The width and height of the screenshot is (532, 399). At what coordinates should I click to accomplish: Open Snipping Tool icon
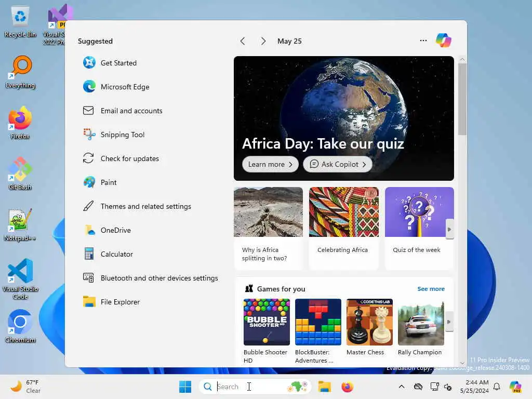[x=89, y=135]
